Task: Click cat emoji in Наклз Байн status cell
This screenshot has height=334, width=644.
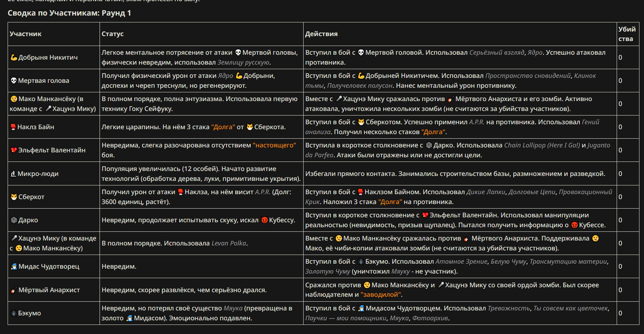Action: [250, 127]
